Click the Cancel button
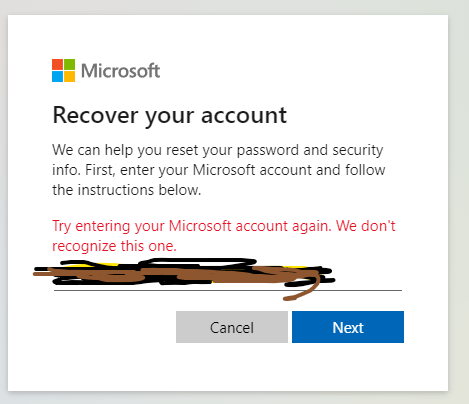 coord(232,327)
